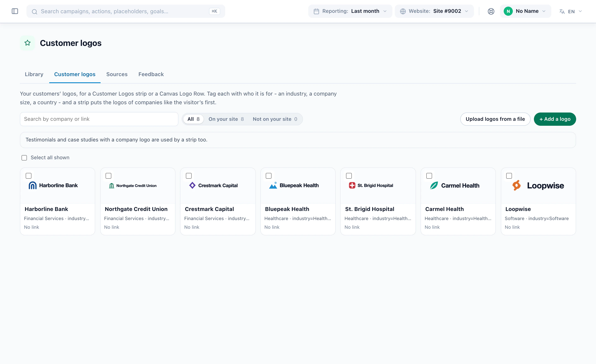Click the Loopwise logo image
Viewport: 596px width, 364px height.
tap(538, 185)
